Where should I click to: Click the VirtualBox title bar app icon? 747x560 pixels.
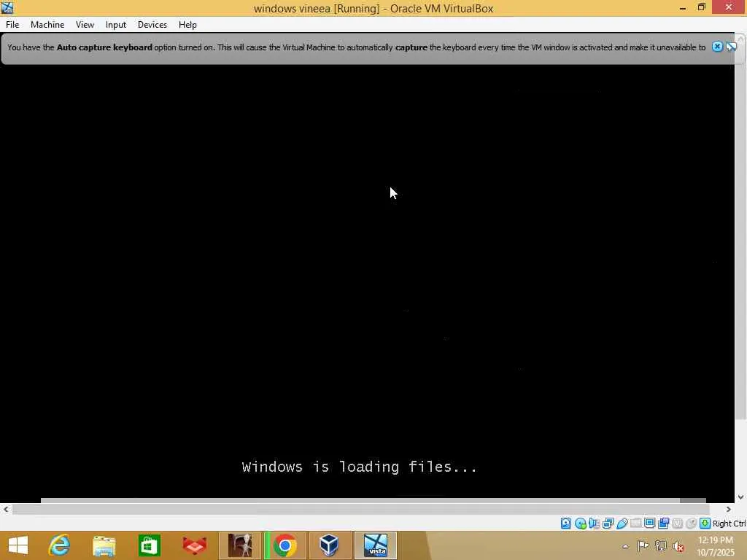pyautogui.click(x=7, y=7)
